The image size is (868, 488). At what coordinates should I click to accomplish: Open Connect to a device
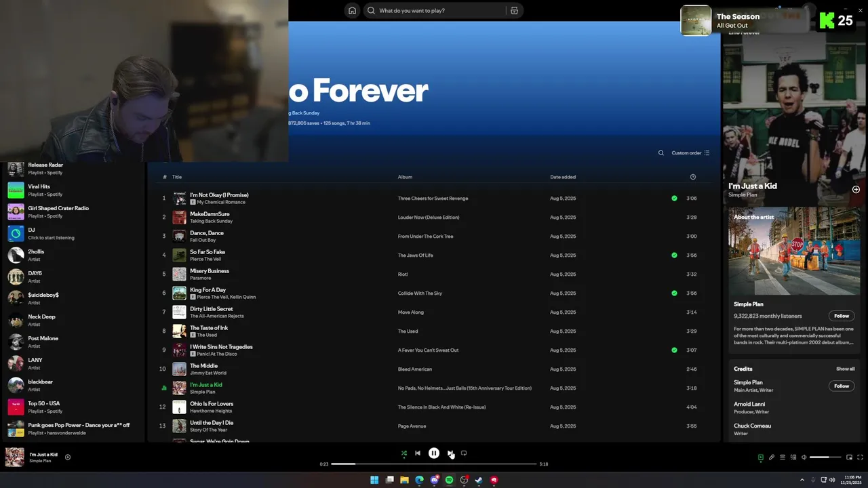point(793,457)
